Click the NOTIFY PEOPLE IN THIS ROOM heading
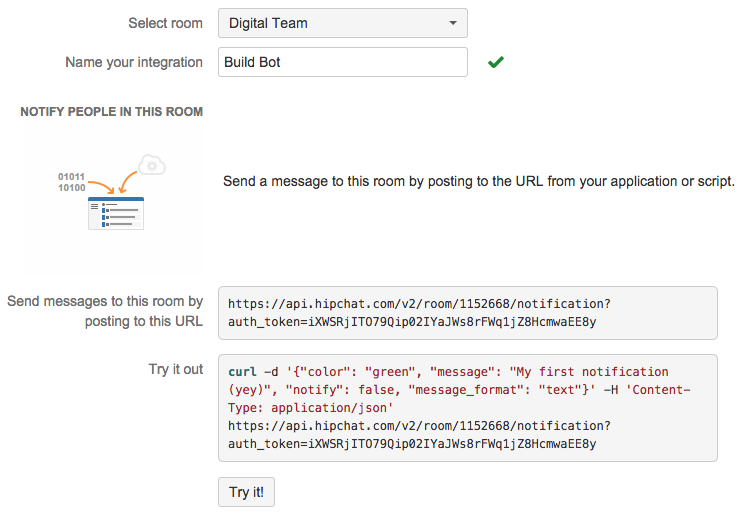 [x=112, y=112]
